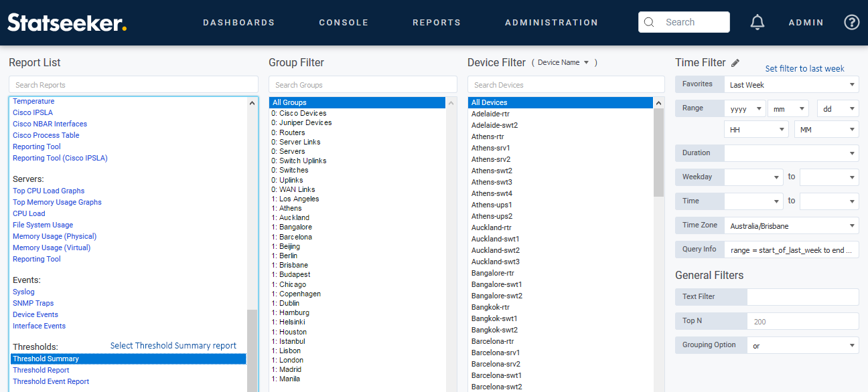Click the Time Filter edit pencil icon
868x392 pixels.
tap(735, 63)
